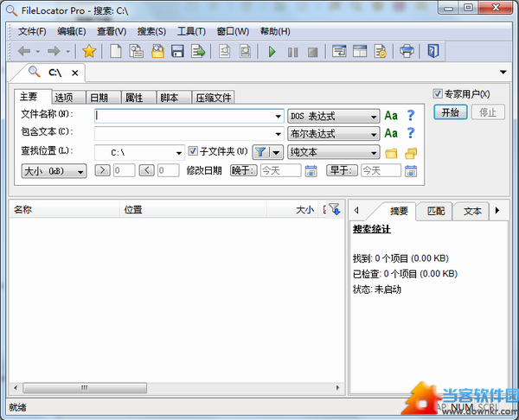Expand the file name history dropdown
This screenshot has height=420, width=519.
tap(279, 117)
